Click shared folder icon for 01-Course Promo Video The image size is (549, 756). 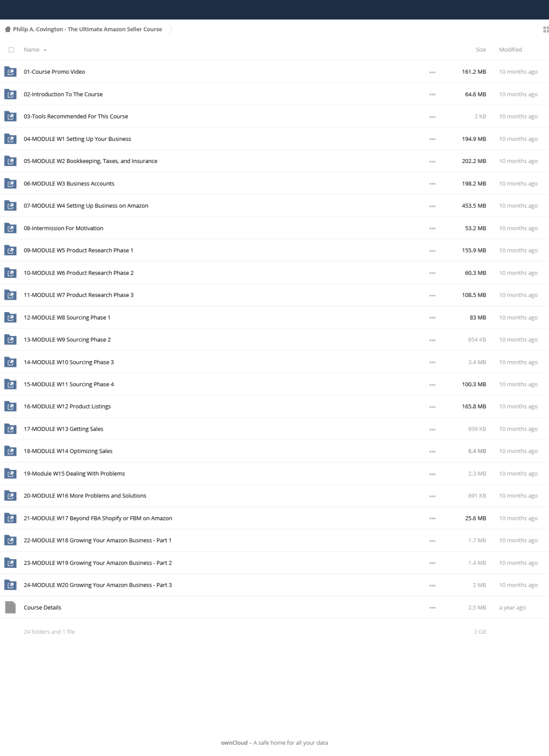[10, 72]
